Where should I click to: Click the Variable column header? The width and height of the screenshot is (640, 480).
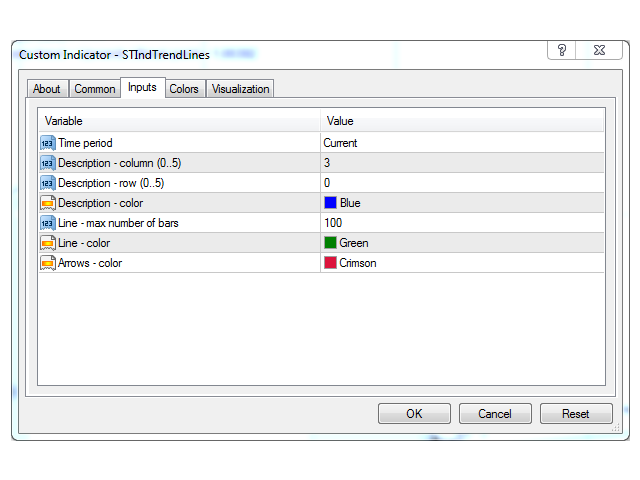(x=179, y=121)
